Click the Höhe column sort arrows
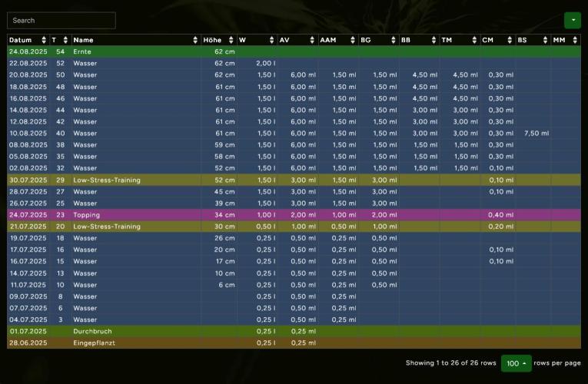The width and height of the screenshot is (588, 384). coord(231,40)
